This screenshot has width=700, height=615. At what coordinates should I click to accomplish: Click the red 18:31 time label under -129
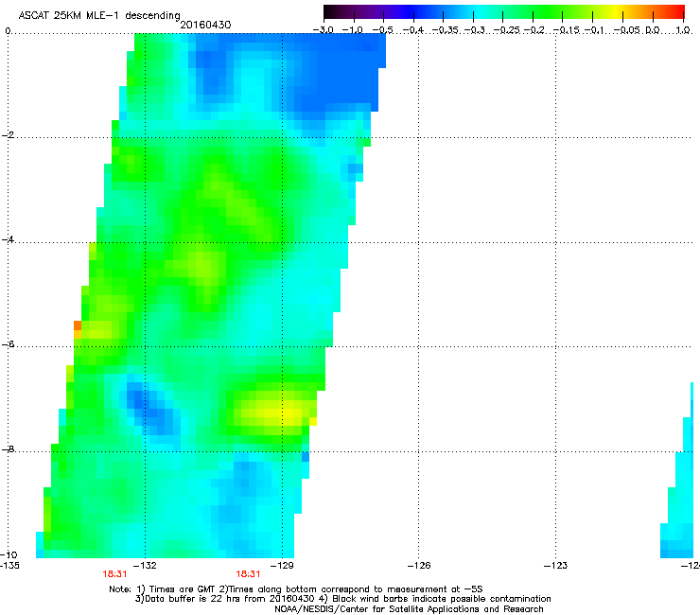coord(248,574)
